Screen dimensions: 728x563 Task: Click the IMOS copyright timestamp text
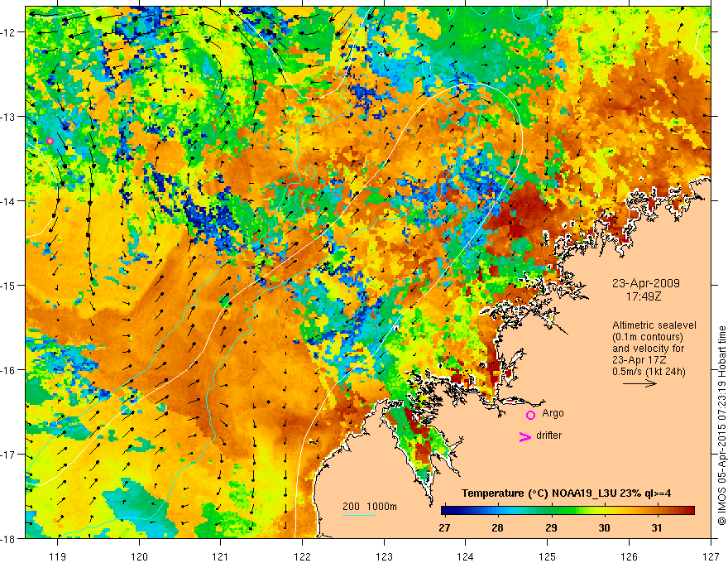pos(721,427)
